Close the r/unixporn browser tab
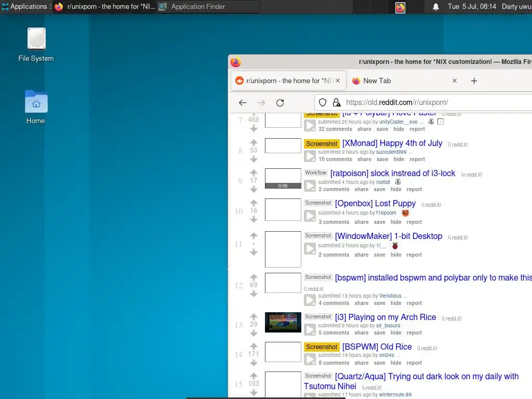This screenshot has height=399, width=532. pos(338,81)
